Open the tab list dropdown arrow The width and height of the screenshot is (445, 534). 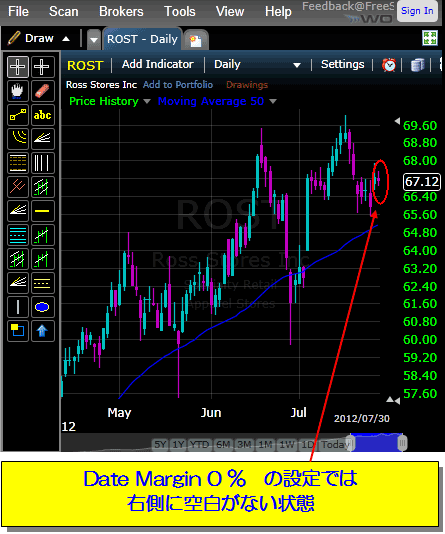(94, 40)
